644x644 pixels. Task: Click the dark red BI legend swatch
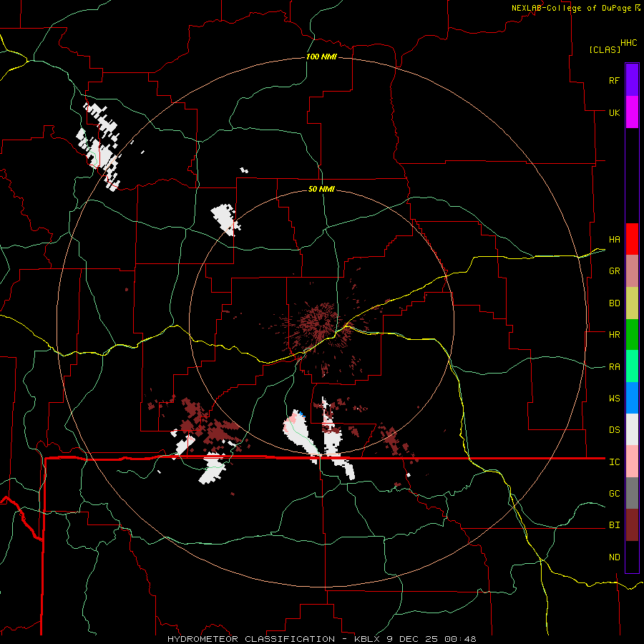tap(632, 525)
